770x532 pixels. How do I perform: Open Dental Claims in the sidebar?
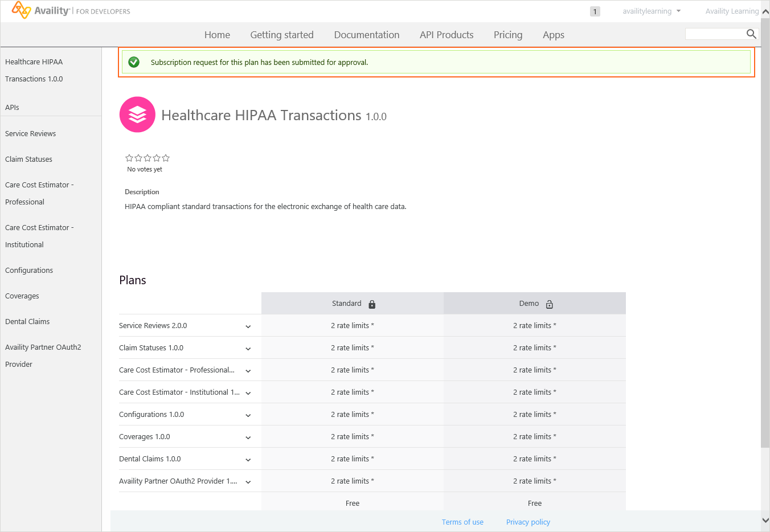[x=27, y=321]
